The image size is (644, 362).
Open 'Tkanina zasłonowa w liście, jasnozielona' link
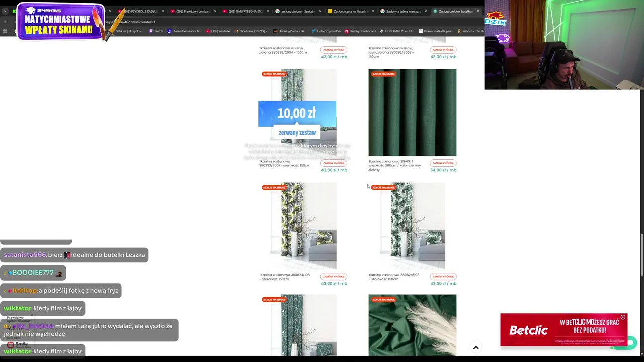[391, 52]
